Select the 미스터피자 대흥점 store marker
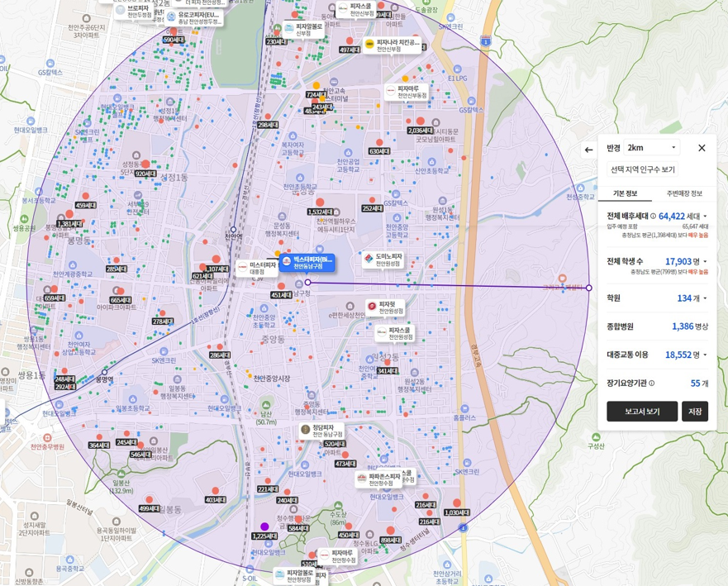This screenshot has height=586, width=728. pyautogui.click(x=256, y=268)
